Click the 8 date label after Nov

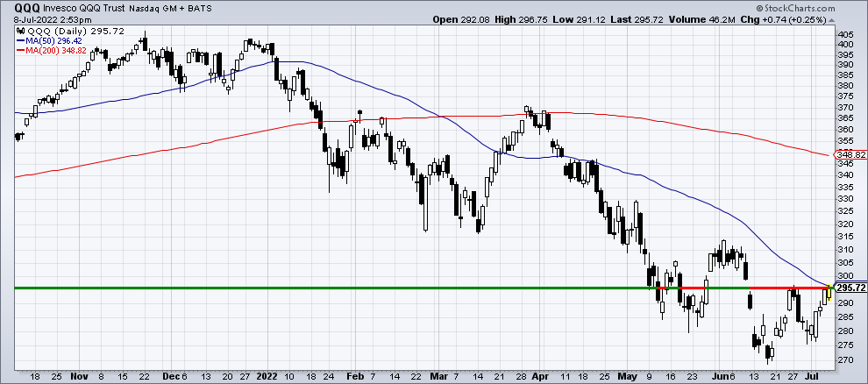(100, 376)
